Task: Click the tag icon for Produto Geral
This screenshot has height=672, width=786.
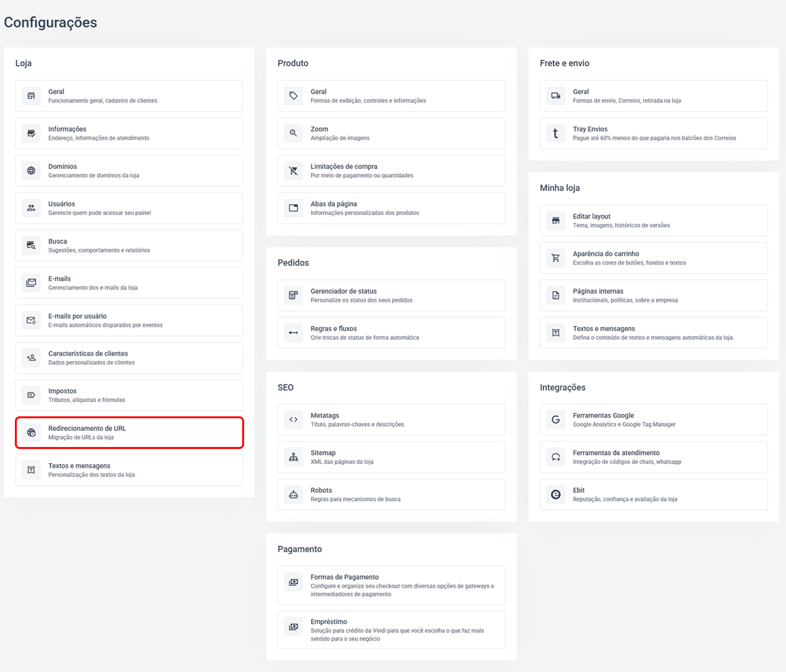Action: [x=293, y=96]
